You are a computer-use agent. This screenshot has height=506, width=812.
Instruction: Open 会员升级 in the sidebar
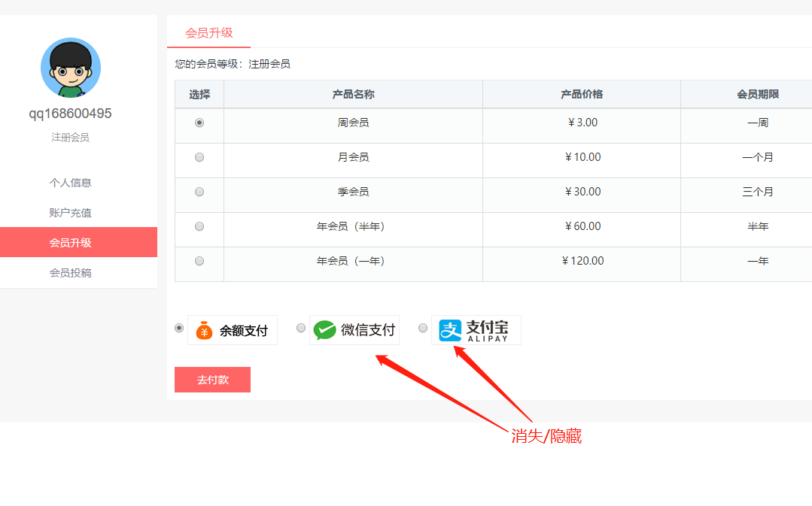tap(79, 242)
